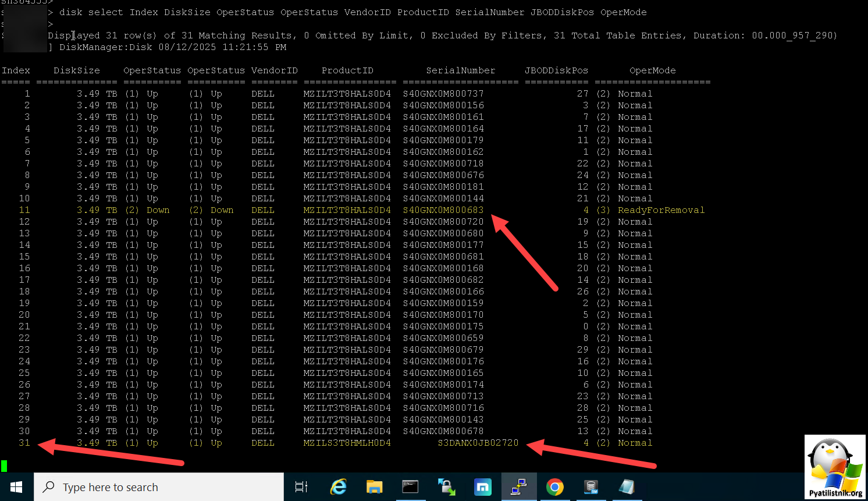Click the VendorID column header
Image resolution: width=868 pixels, height=501 pixels.
pyautogui.click(x=275, y=70)
